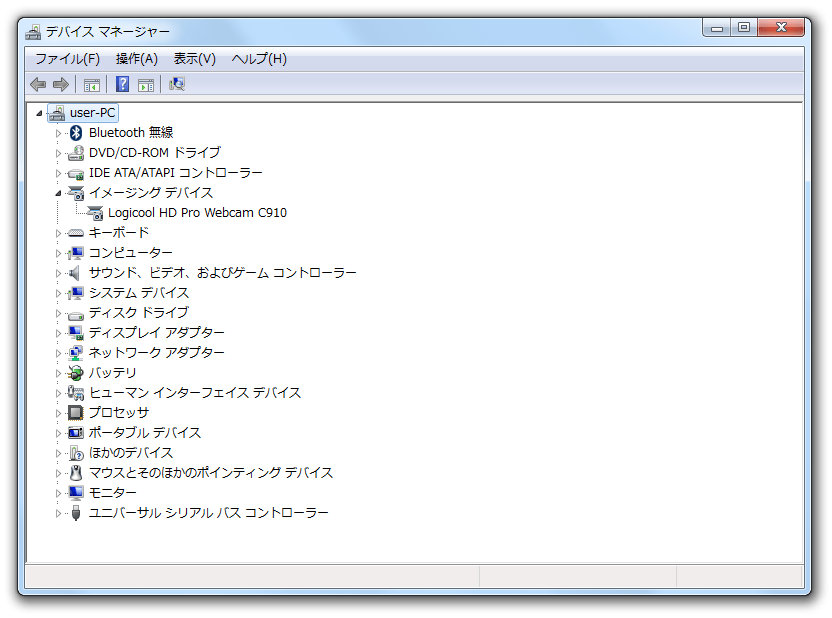Open the ファイル(F) menu
832x618 pixels.
pyautogui.click(x=67, y=59)
